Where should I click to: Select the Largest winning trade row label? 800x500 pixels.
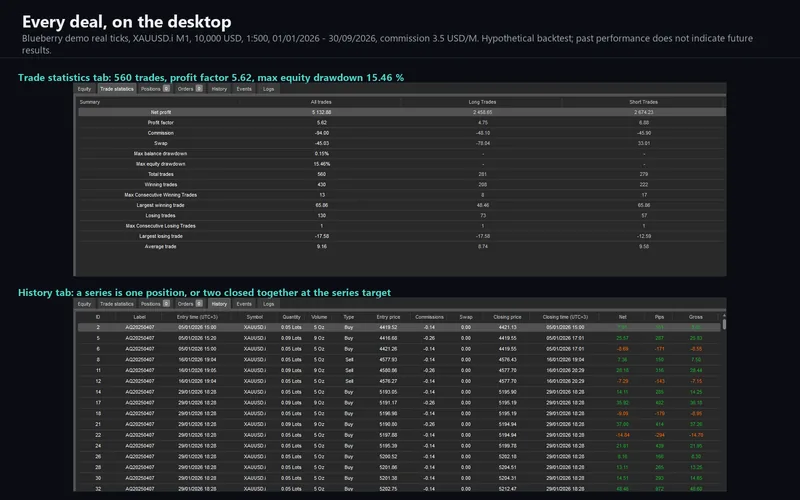tap(160, 205)
